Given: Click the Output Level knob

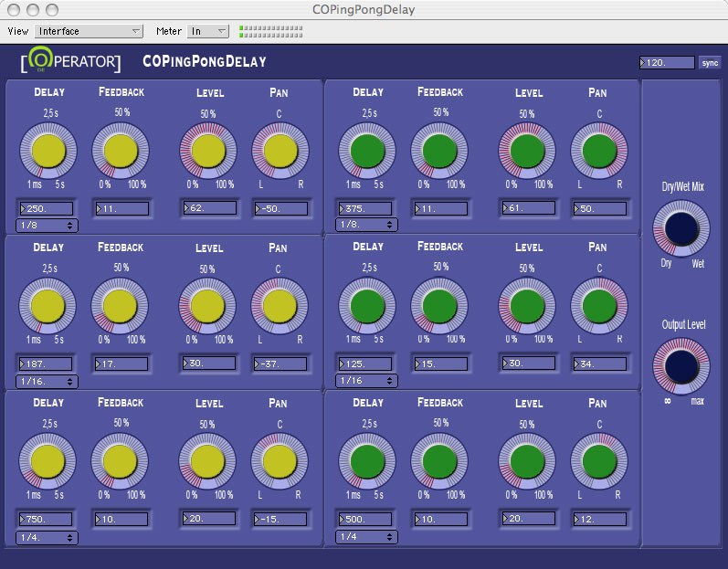Looking at the screenshot, I should coord(681,365).
